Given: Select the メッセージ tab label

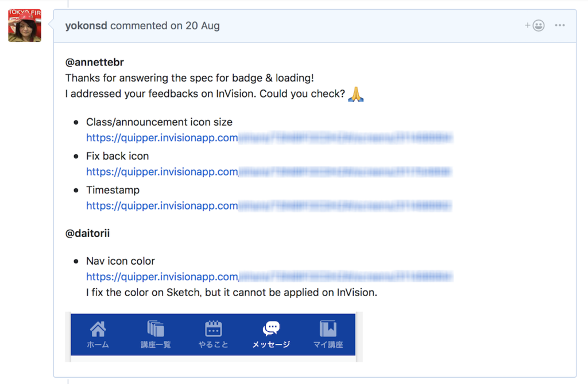Looking at the screenshot, I should pos(271,345).
